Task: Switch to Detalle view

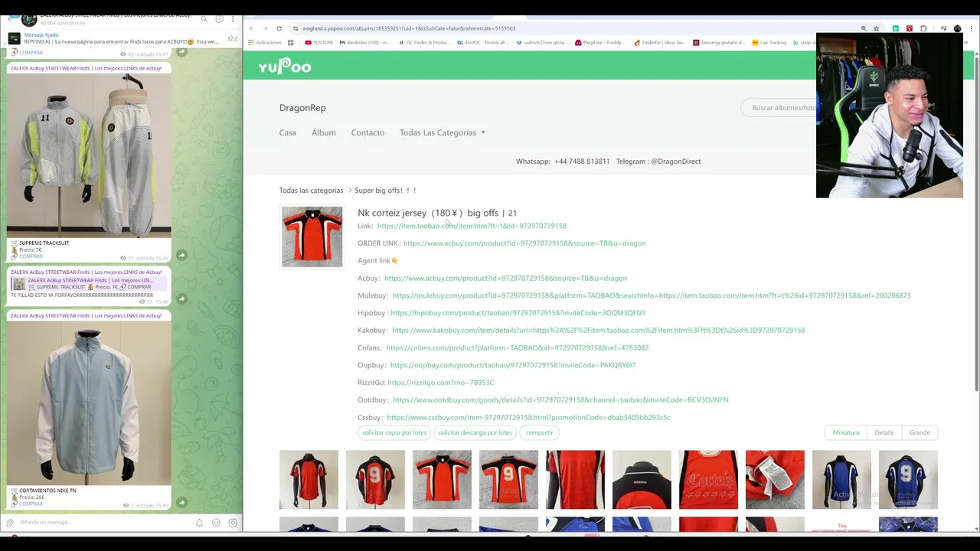Action: pos(884,432)
